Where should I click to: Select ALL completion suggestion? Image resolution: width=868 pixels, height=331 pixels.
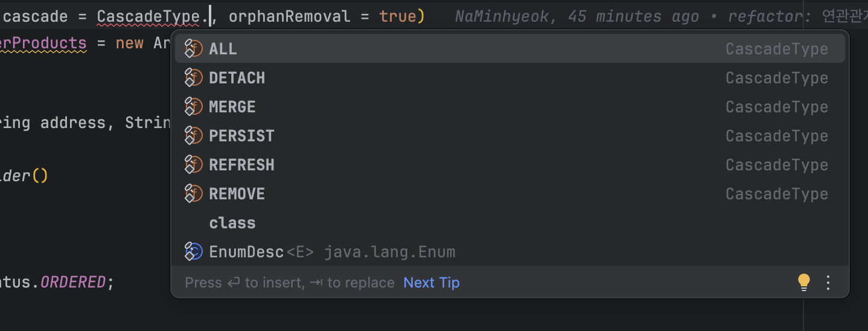pos(509,49)
